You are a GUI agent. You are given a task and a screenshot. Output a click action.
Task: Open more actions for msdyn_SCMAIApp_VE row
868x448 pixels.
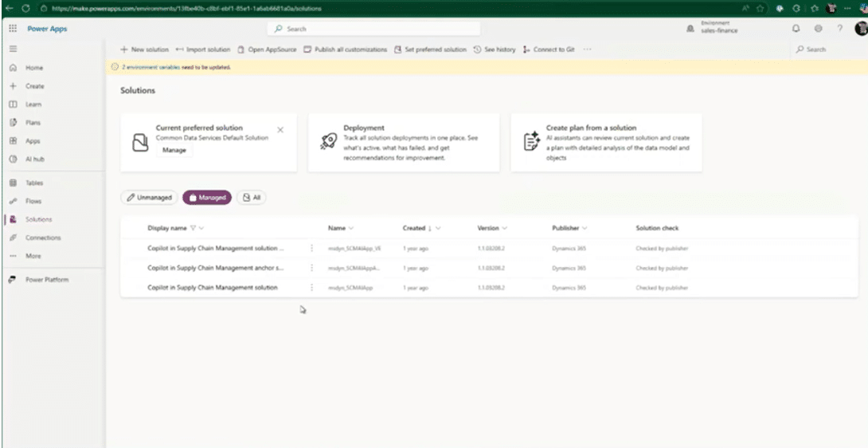pos(311,249)
